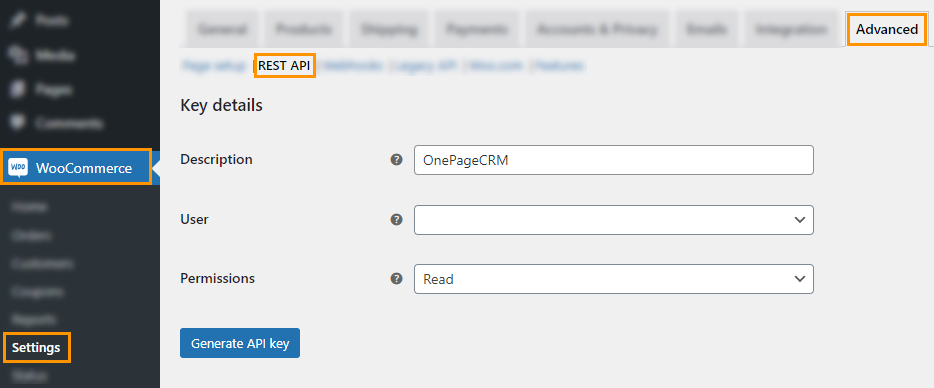934x388 pixels.
Task: Click the Description field containing OnePageCRM
Action: [x=614, y=160]
